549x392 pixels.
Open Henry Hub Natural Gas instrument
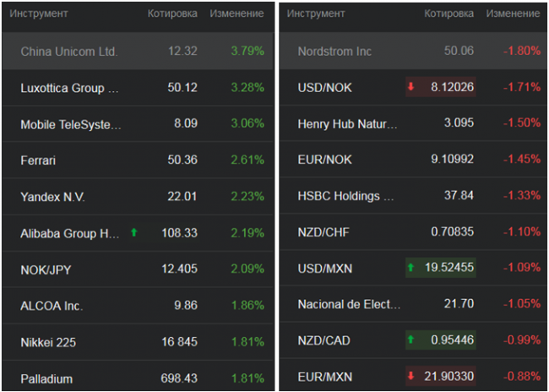tap(347, 124)
